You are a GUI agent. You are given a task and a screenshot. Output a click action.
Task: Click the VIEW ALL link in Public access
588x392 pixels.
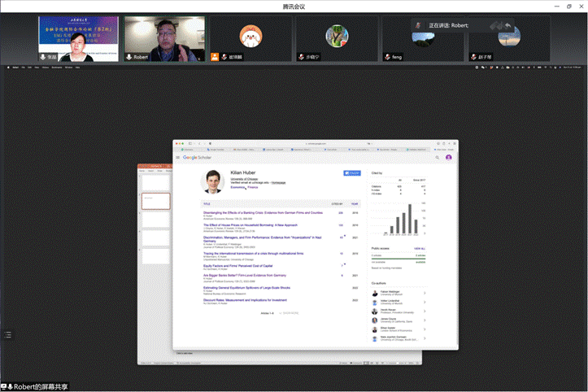(x=420, y=247)
